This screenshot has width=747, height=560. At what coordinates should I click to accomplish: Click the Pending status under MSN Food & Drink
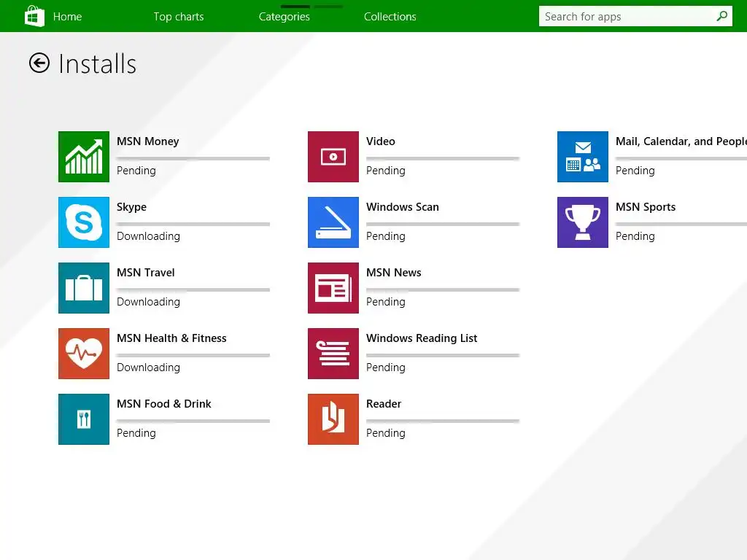[136, 434]
